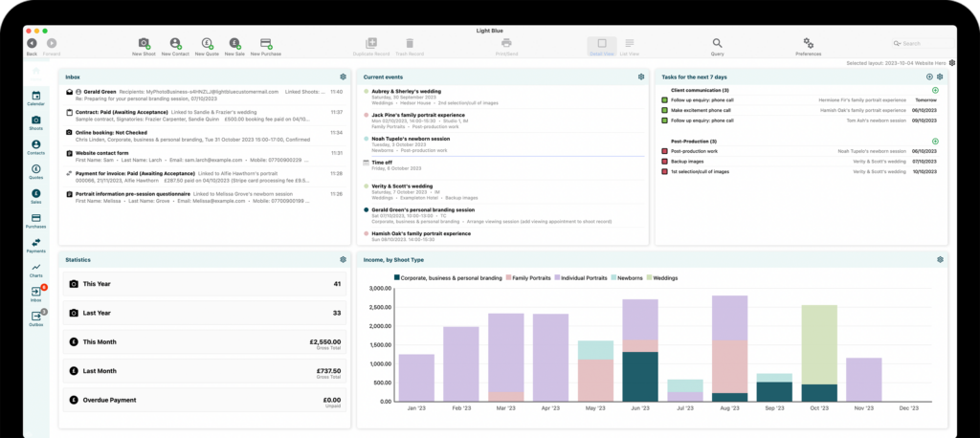The height and width of the screenshot is (438, 980).
Task: Switch to List View
Action: point(630,46)
